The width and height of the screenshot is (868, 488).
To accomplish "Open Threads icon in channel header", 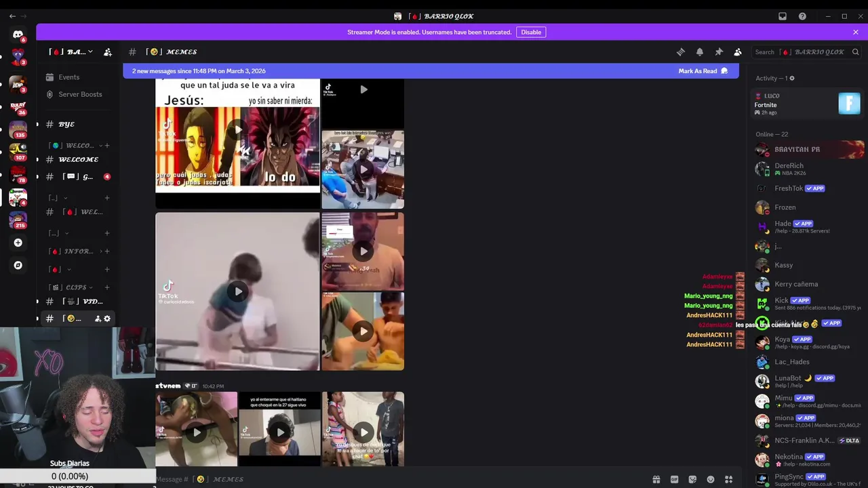I will click(681, 52).
